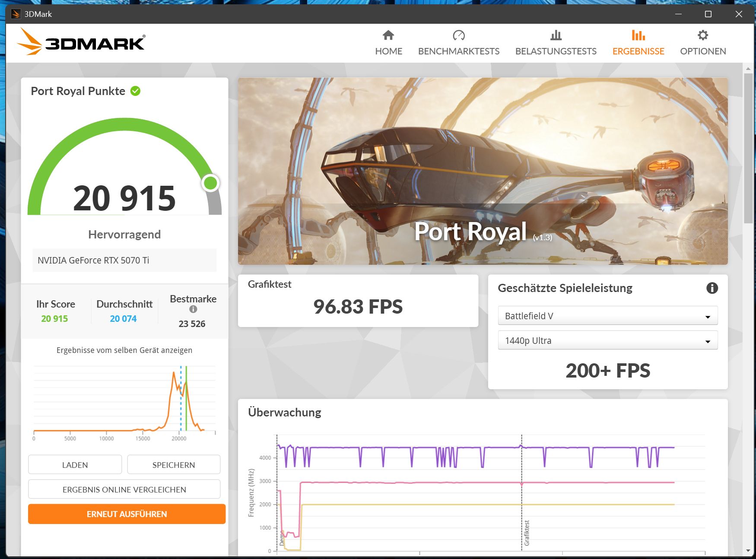Screen dimensions: 756x559
Task: Click the Belastungstests bar chart icon
Action: point(556,35)
